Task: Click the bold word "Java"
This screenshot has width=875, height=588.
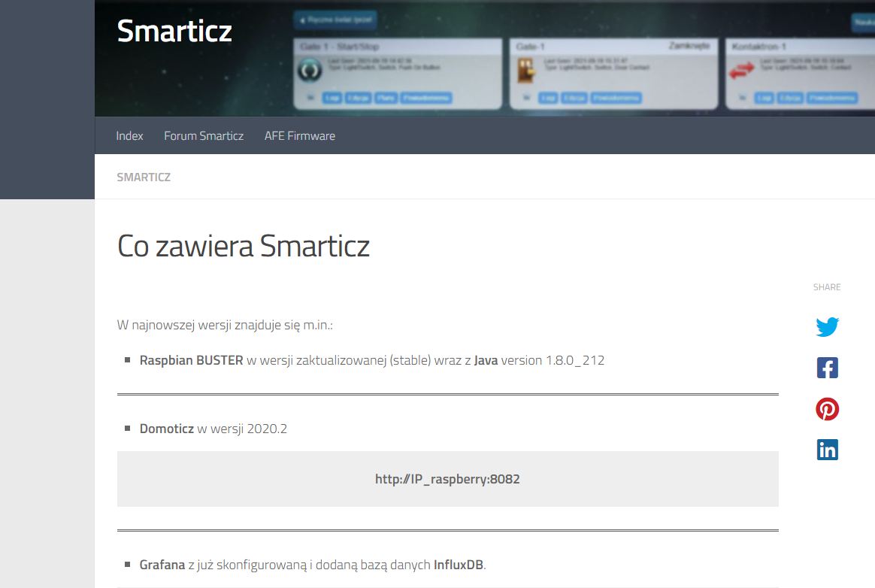Action: (x=486, y=360)
